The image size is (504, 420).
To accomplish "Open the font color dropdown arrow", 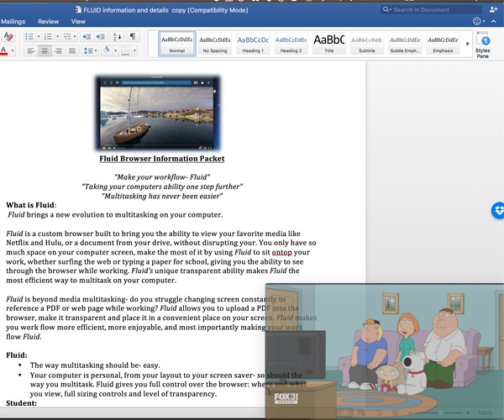I will (13, 50).
